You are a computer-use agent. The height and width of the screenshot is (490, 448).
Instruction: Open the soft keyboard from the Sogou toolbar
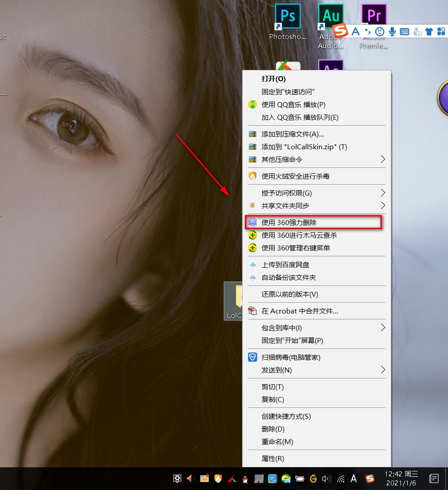click(x=405, y=31)
